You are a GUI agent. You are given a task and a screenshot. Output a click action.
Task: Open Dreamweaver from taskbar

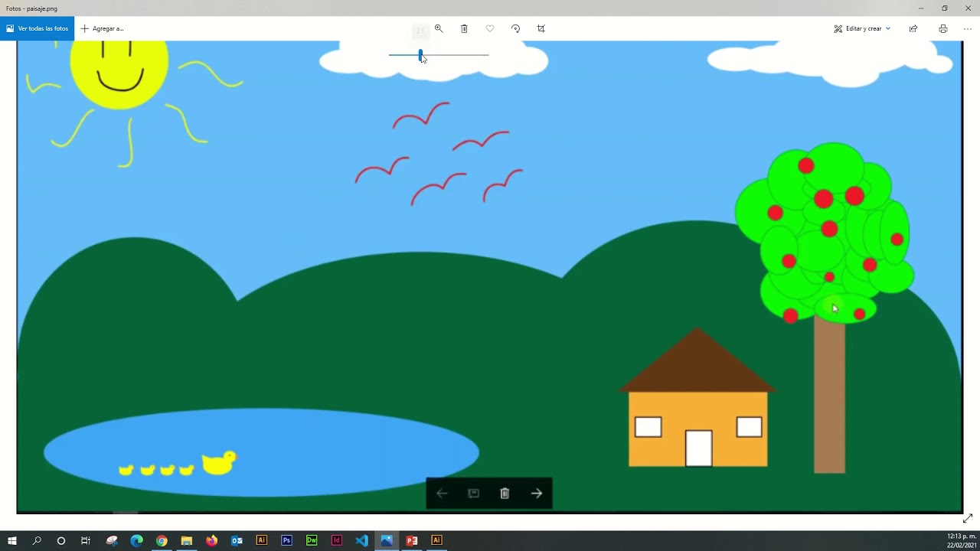tap(312, 540)
